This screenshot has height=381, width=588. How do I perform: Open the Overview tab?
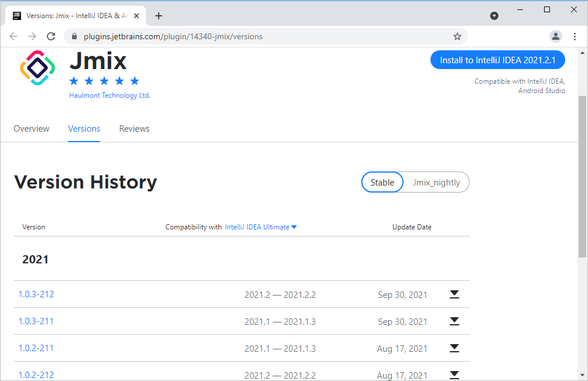[32, 129]
